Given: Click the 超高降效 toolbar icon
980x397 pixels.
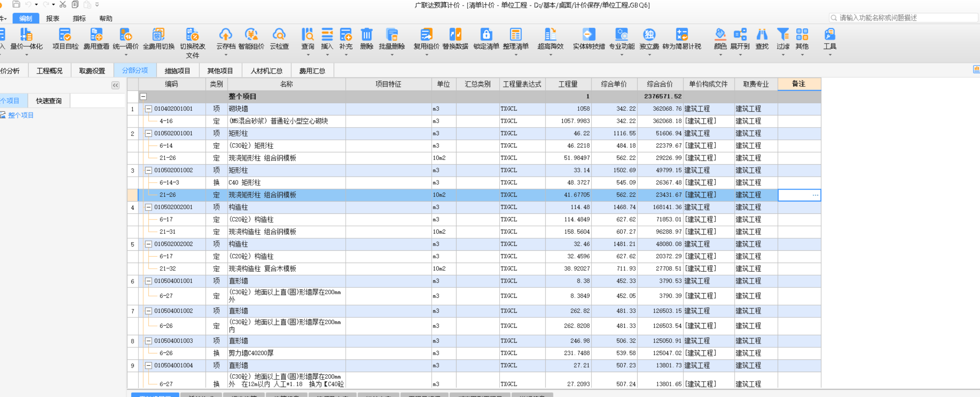Looking at the screenshot, I should point(550,35).
